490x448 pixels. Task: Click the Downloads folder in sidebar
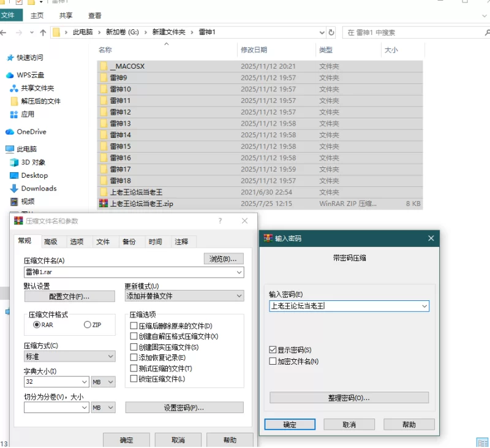coord(38,188)
